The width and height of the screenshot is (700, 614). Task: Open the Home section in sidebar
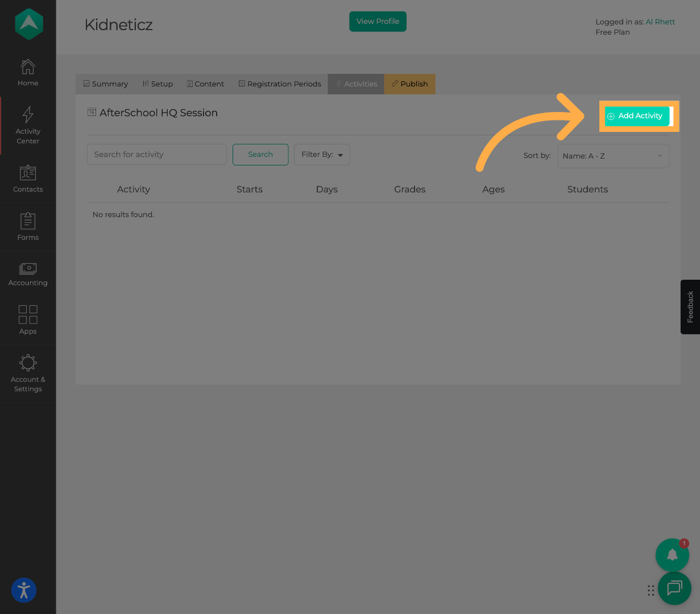[27, 72]
